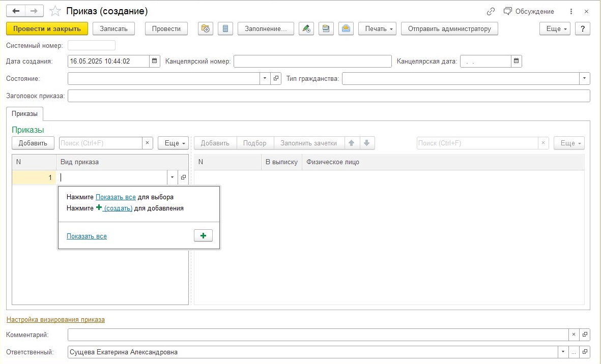Click the Состояние input field
The width and height of the screenshot is (601, 364).
pos(164,78)
